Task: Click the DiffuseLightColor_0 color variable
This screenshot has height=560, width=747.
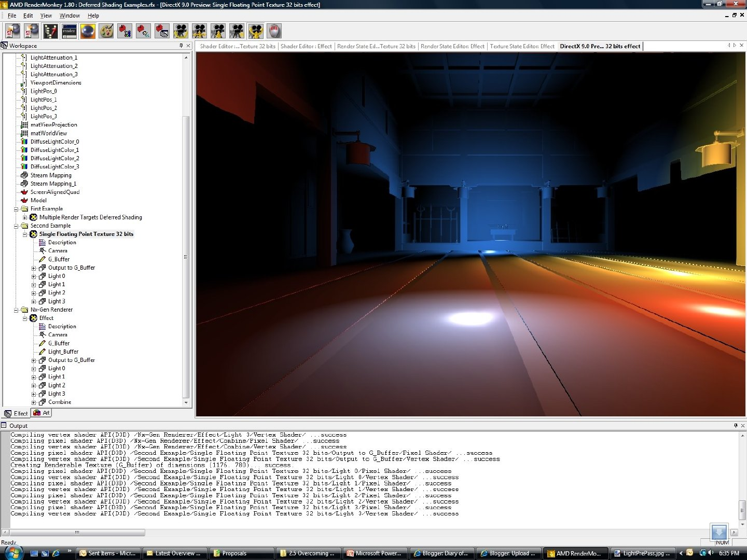Action: pyautogui.click(x=54, y=141)
